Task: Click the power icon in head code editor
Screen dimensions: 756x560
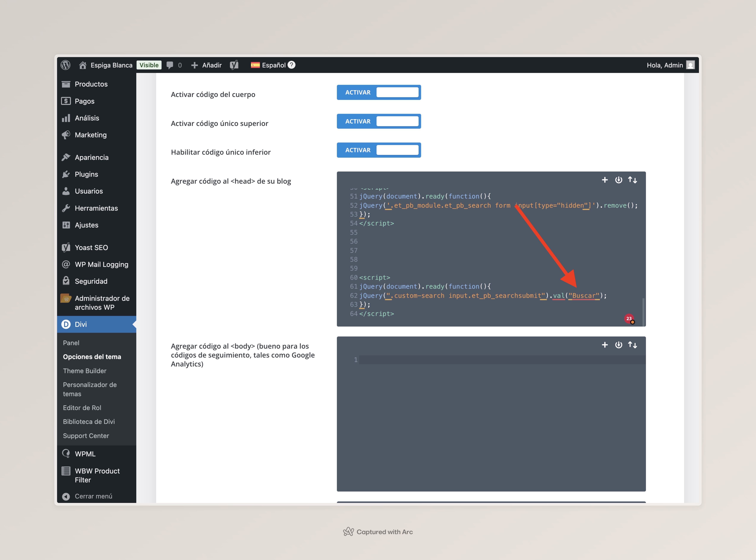Action: point(618,180)
